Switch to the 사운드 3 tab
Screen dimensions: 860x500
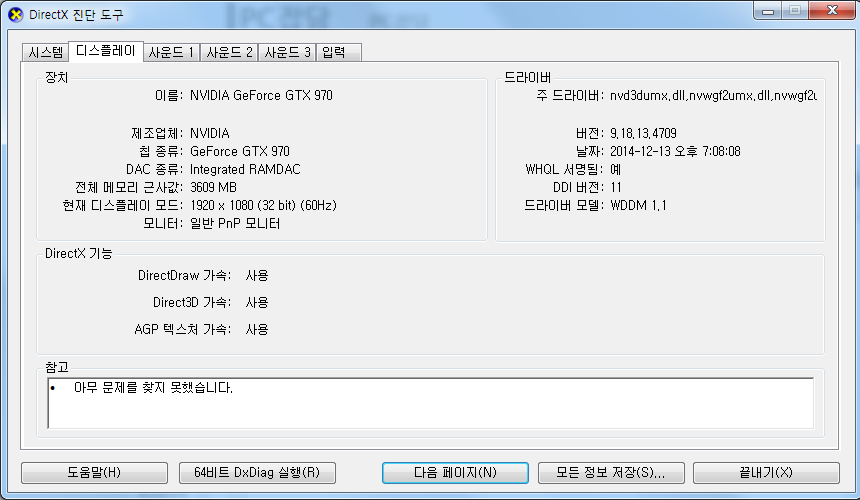coord(288,52)
